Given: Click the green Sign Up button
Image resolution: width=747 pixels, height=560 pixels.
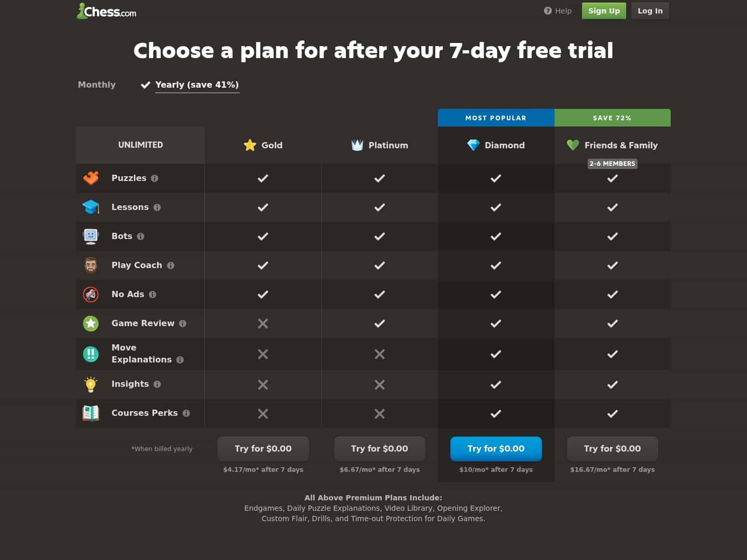Looking at the screenshot, I should coord(604,11).
